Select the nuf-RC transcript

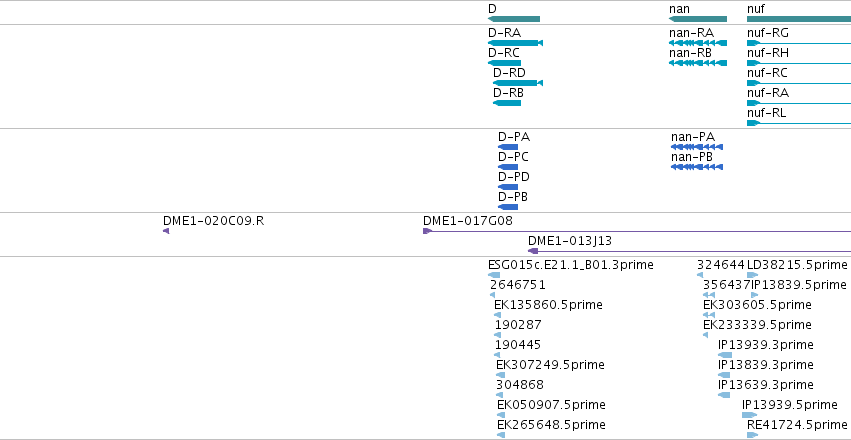[799, 83]
